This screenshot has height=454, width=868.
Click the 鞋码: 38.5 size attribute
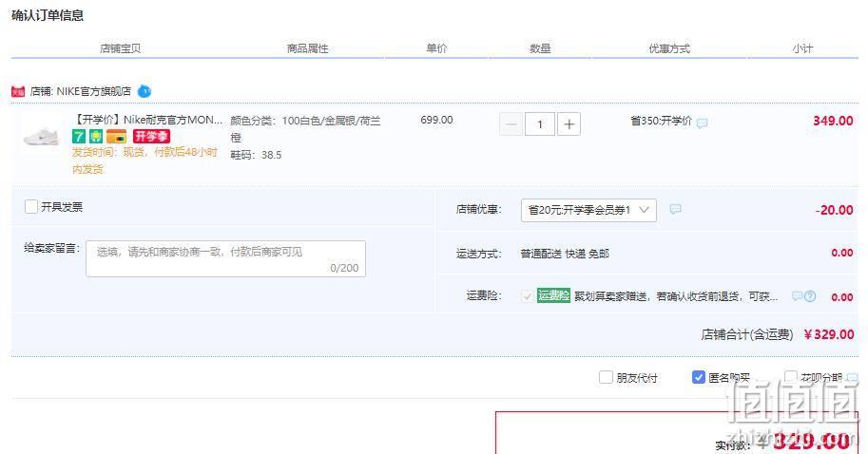point(256,156)
